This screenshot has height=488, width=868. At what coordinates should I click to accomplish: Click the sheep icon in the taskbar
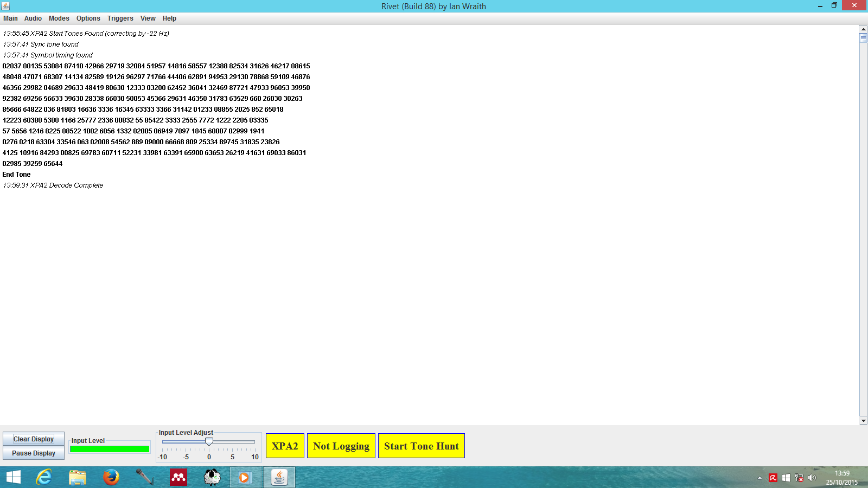click(212, 477)
